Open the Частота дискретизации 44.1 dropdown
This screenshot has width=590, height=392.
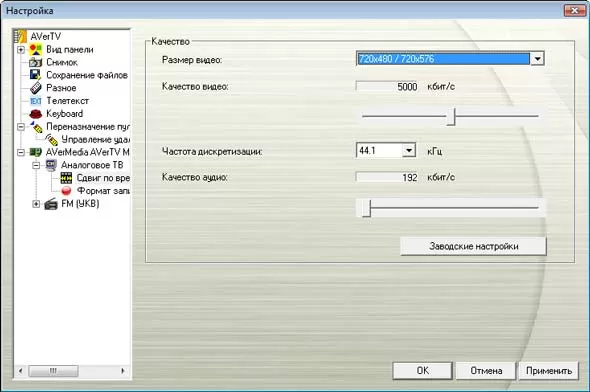point(409,151)
